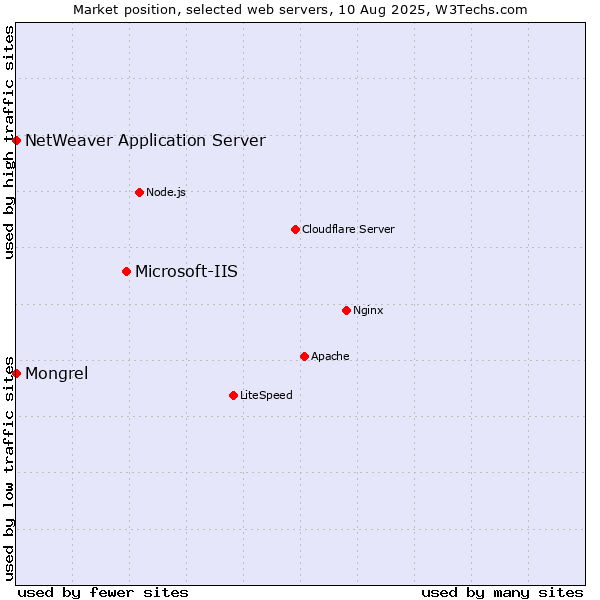Image resolution: width=600 pixels, height=600 pixels.
Task: Click the 'used by fewer sites' axis label
Action: click(103, 593)
